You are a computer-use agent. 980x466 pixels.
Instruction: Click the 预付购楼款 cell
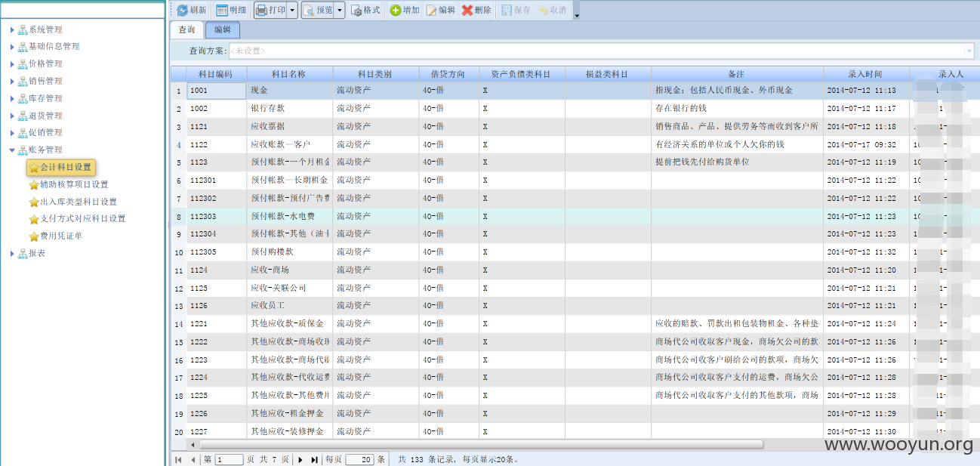tap(290, 252)
